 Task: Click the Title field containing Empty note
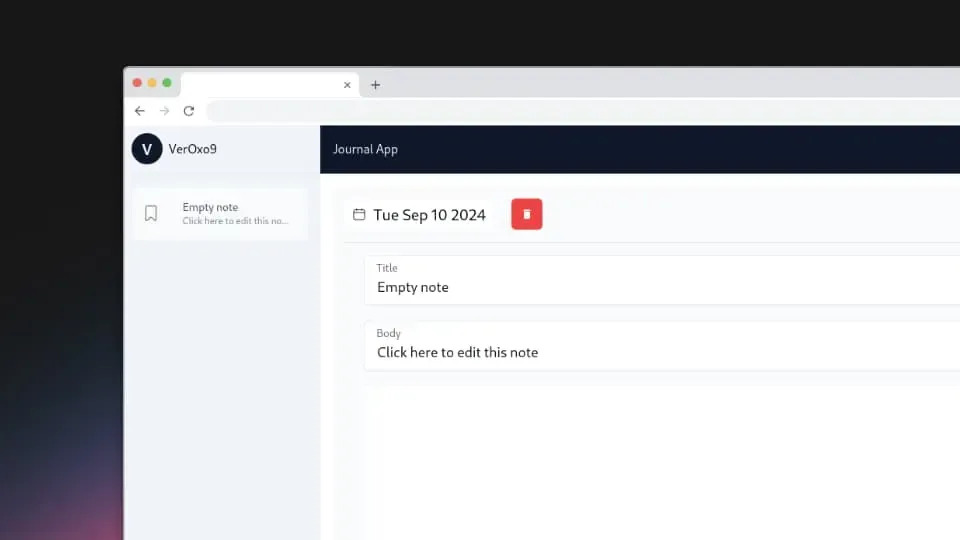(x=660, y=287)
